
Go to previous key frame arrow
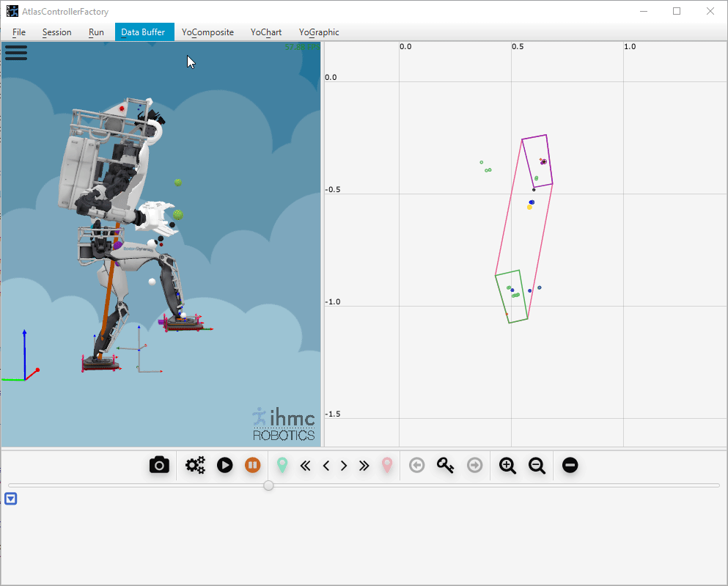coord(417,465)
